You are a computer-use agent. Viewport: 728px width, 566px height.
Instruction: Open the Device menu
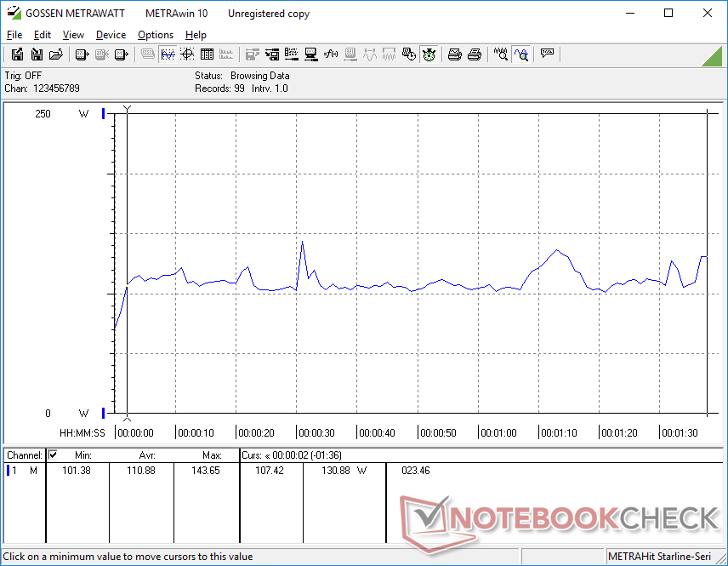pyautogui.click(x=111, y=35)
